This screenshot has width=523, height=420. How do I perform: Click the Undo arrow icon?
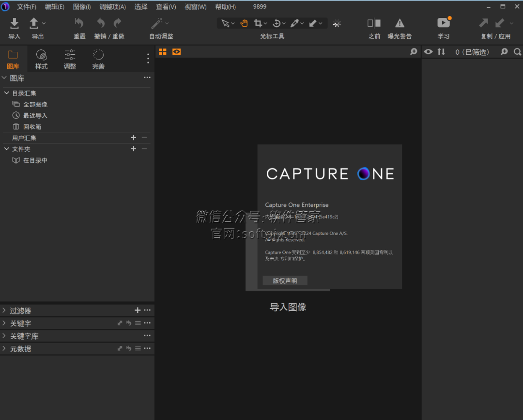(x=100, y=23)
